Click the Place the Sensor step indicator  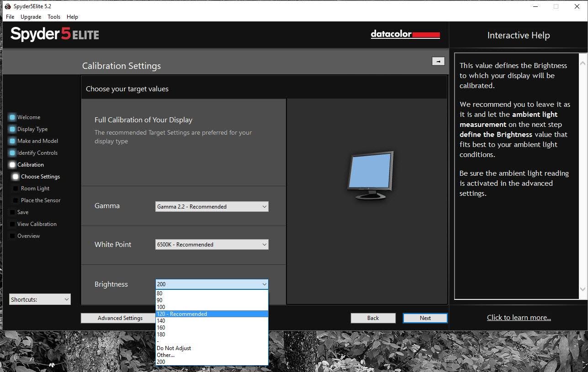[16, 200]
